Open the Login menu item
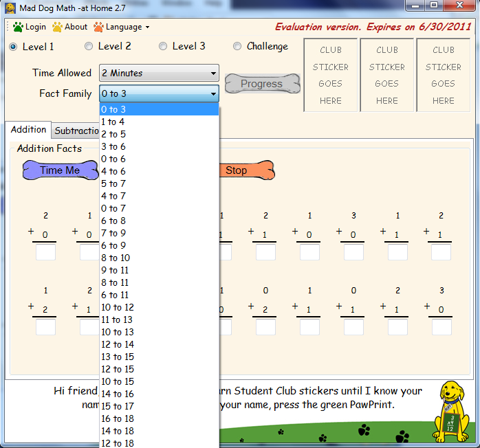This screenshot has height=448, width=480. click(30, 27)
